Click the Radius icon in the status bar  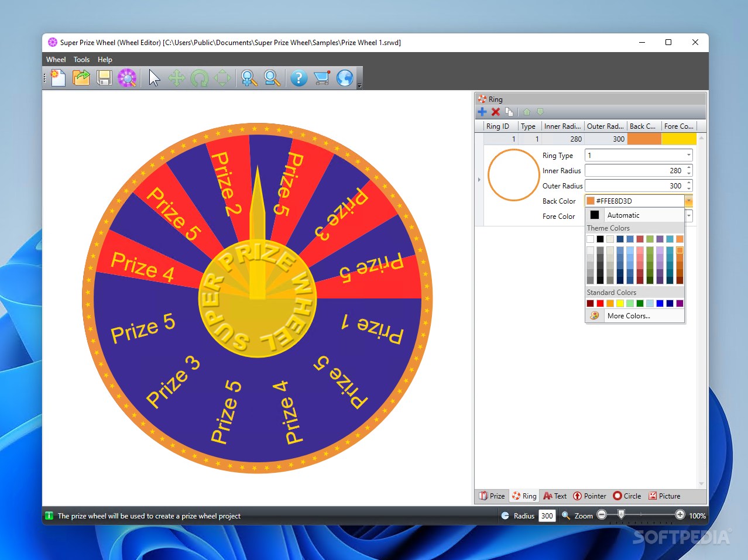[x=505, y=516]
